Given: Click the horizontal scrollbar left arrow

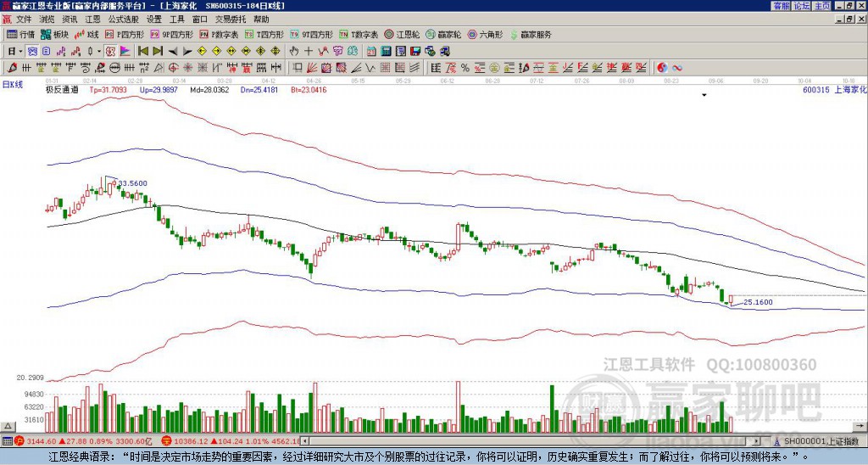Looking at the screenshot, I should 305,441.
